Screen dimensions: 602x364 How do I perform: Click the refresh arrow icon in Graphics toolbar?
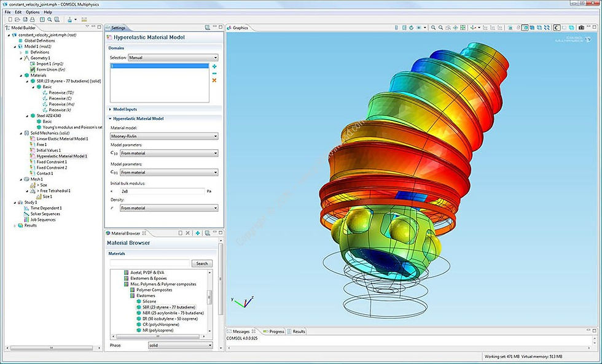tap(412, 28)
